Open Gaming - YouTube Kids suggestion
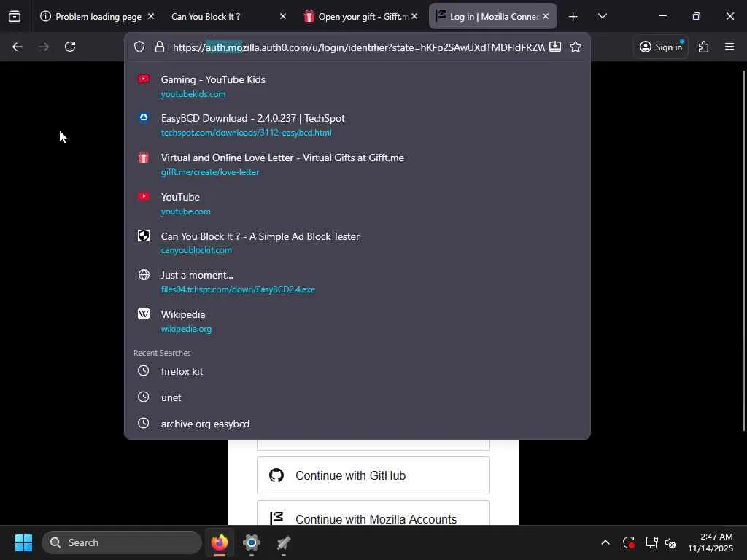 [x=357, y=86]
